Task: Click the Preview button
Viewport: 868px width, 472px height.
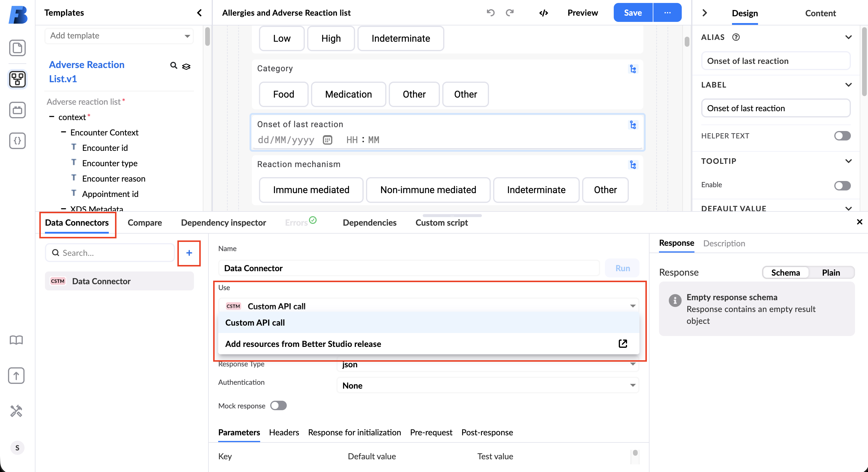Action: tap(583, 13)
